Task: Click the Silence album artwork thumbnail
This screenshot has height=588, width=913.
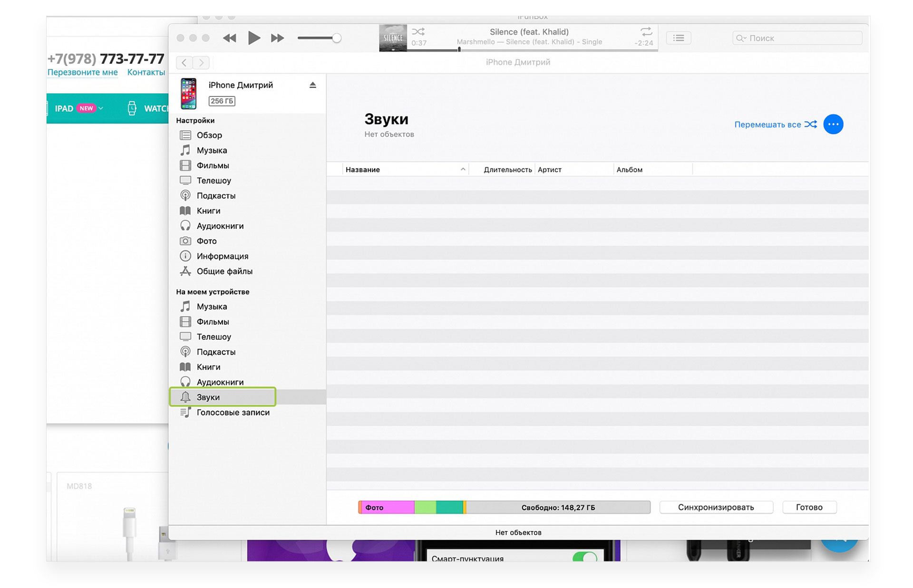Action: pos(393,38)
